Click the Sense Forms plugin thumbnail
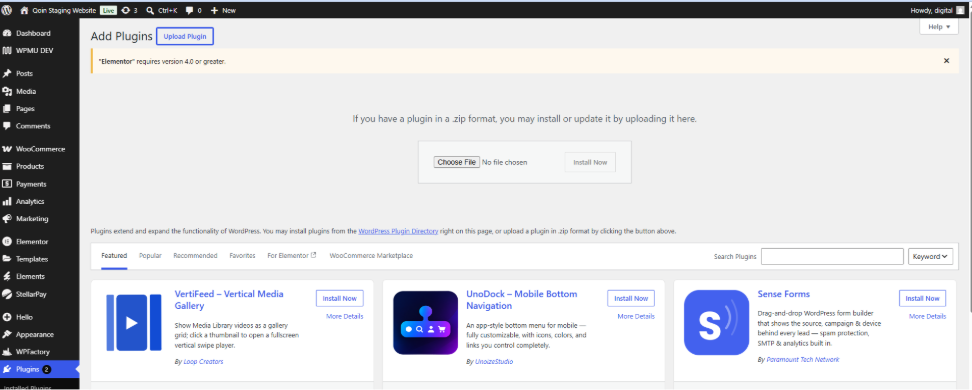Image resolution: width=972 pixels, height=390 pixels. tap(717, 322)
